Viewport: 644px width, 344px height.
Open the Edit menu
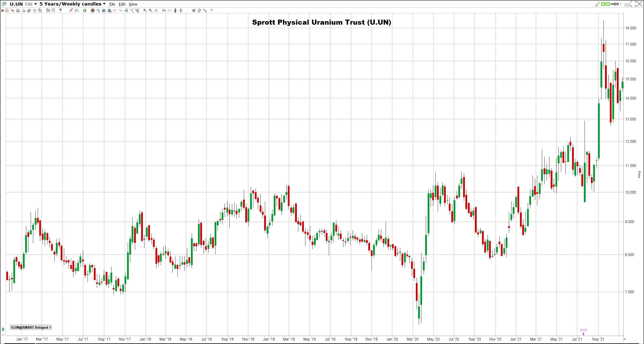coord(122,4)
